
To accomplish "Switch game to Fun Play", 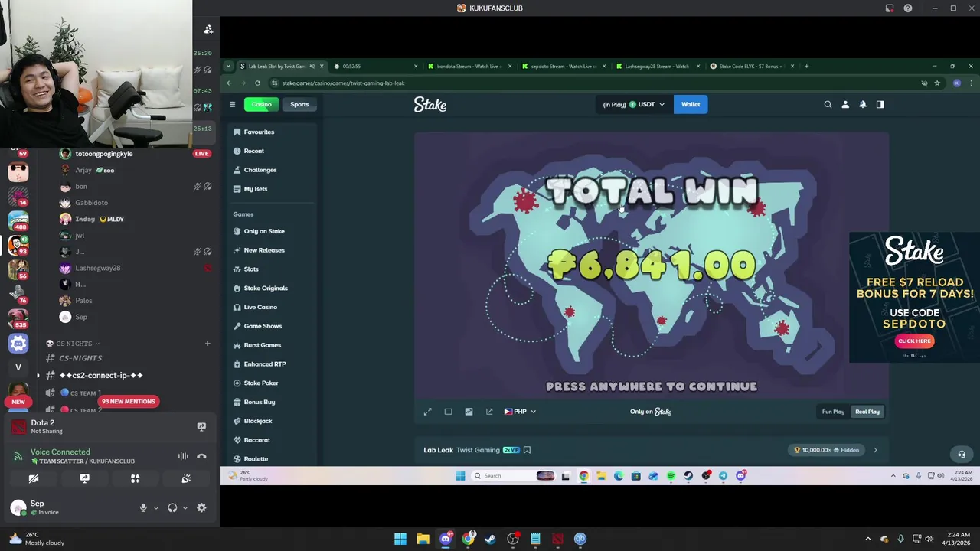I will 833,412.
